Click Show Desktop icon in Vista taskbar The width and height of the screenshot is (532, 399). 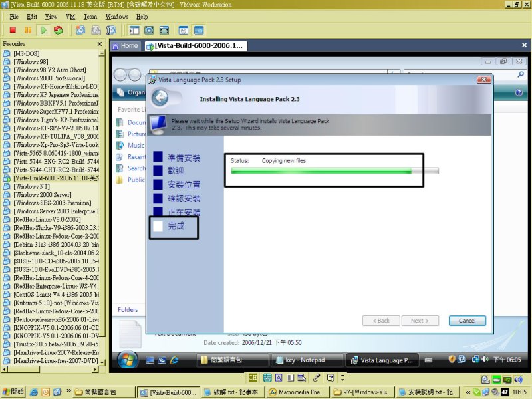[x=150, y=360]
